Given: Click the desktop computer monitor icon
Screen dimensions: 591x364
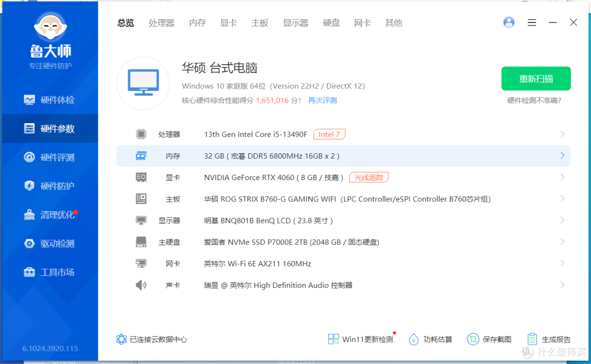Looking at the screenshot, I should coord(143,83).
